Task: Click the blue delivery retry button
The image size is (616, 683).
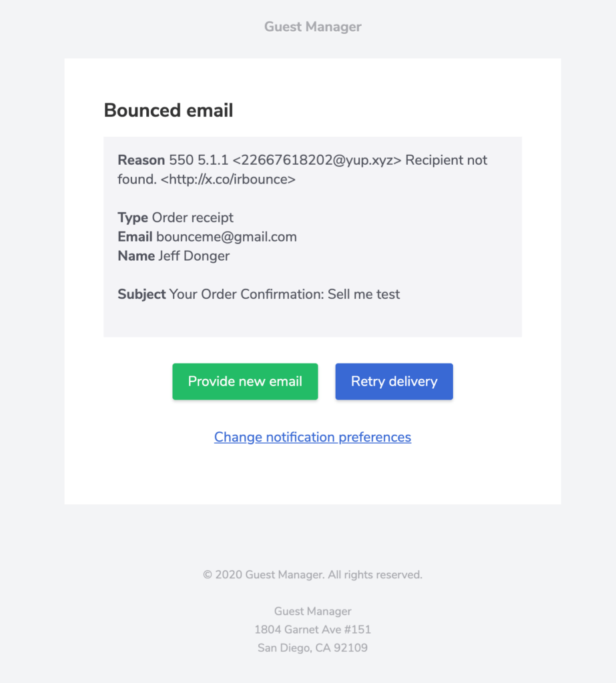Action: coord(394,381)
